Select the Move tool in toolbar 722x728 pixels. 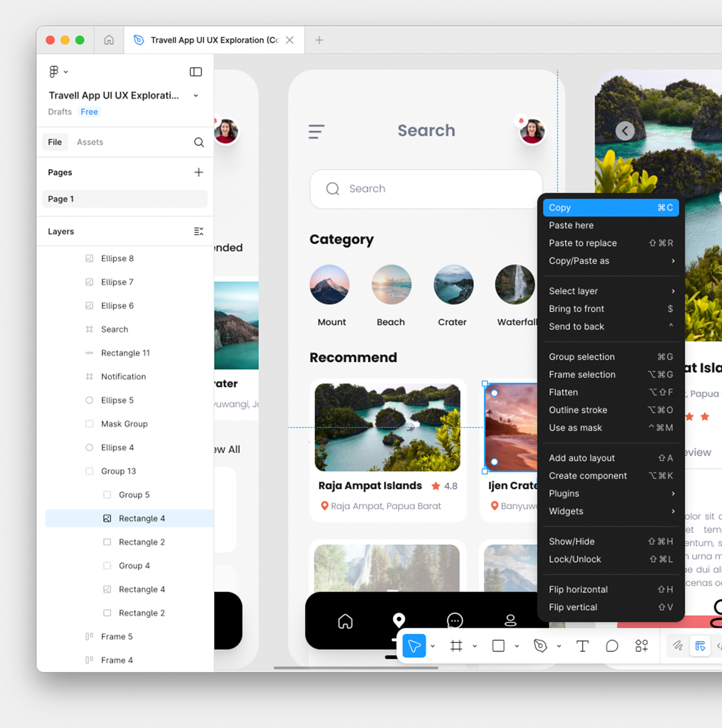[x=414, y=646]
